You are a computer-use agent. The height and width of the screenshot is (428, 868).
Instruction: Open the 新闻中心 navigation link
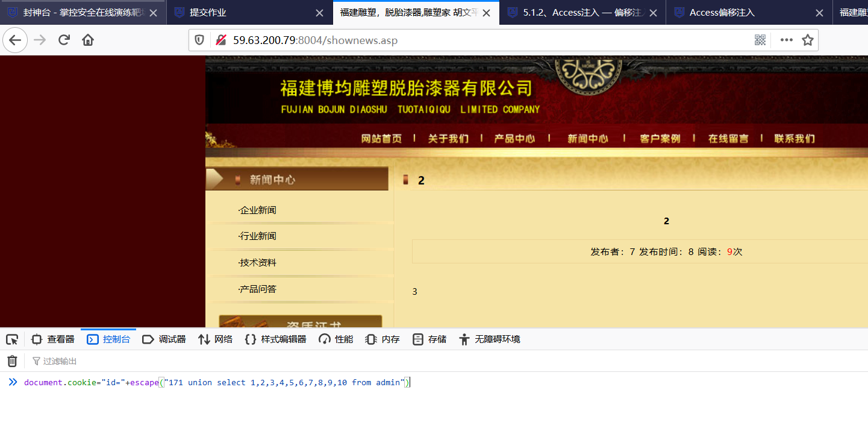[588, 139]
